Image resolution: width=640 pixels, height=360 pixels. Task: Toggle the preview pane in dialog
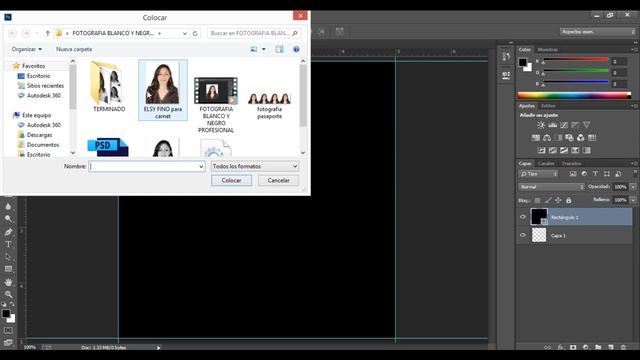coord(279,49)
